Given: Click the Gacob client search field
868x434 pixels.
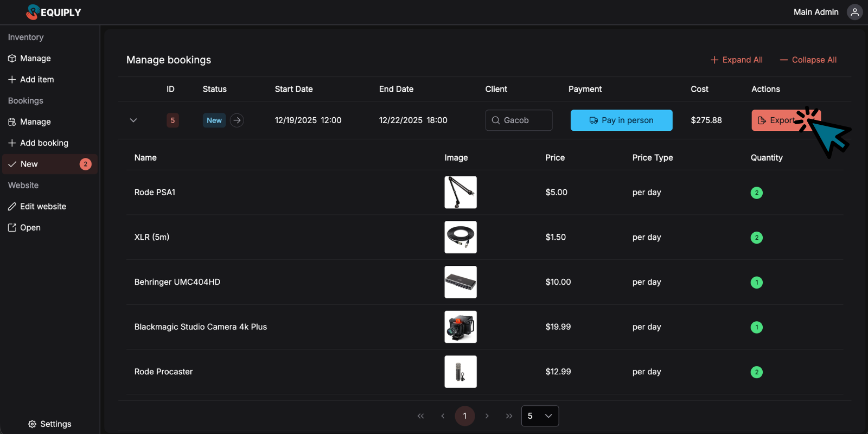Looking at the screenshot, I should [519, 120].
